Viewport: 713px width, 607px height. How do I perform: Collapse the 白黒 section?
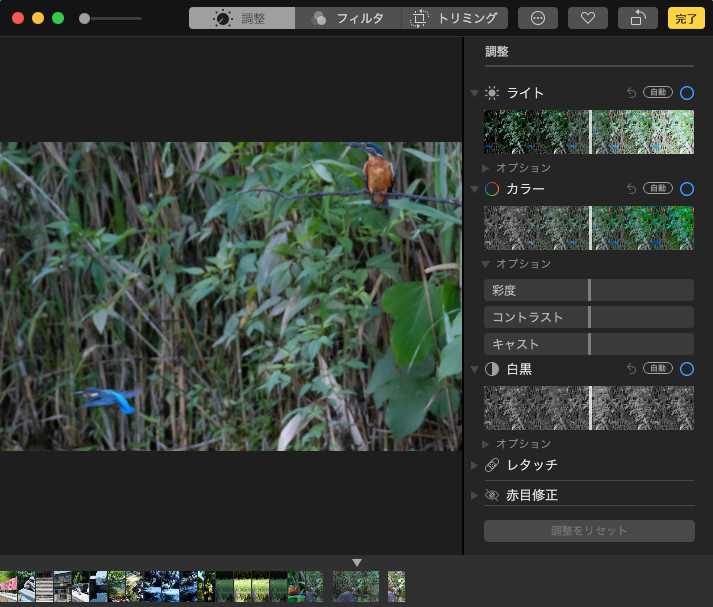tap(474, 369)
